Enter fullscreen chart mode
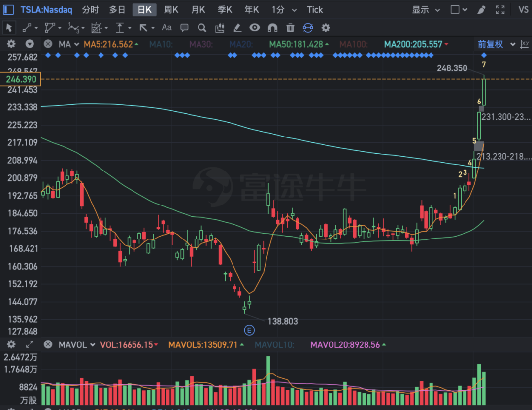Viewport: 532px width, 410px height. click(500, 10)
